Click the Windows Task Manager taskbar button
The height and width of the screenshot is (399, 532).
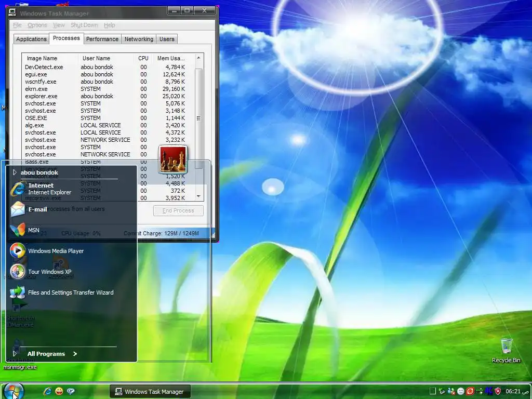point(150,392)
